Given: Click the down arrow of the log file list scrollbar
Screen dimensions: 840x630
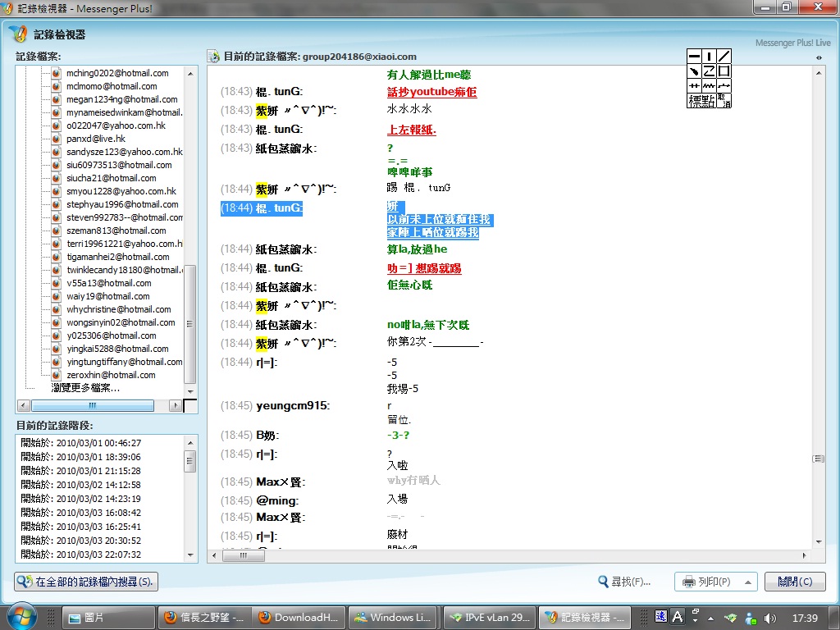Looking at the screenshot, I should (190, 392).
